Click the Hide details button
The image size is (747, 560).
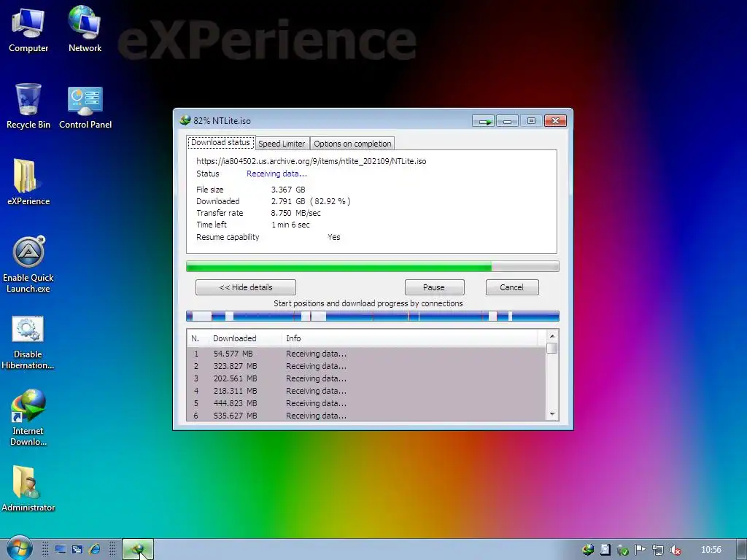tap(246, 287)
